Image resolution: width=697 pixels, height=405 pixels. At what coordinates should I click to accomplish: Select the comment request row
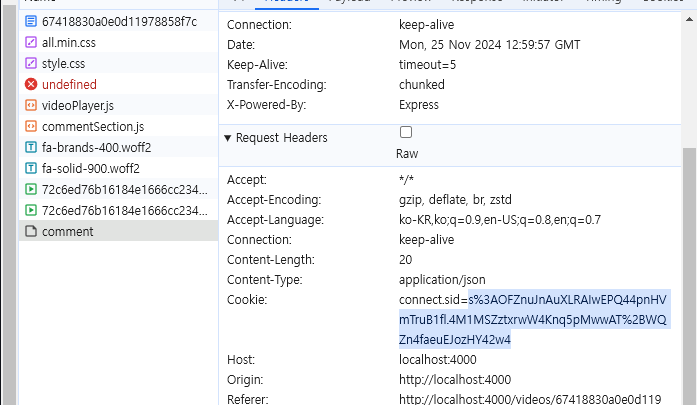[118, 231]
